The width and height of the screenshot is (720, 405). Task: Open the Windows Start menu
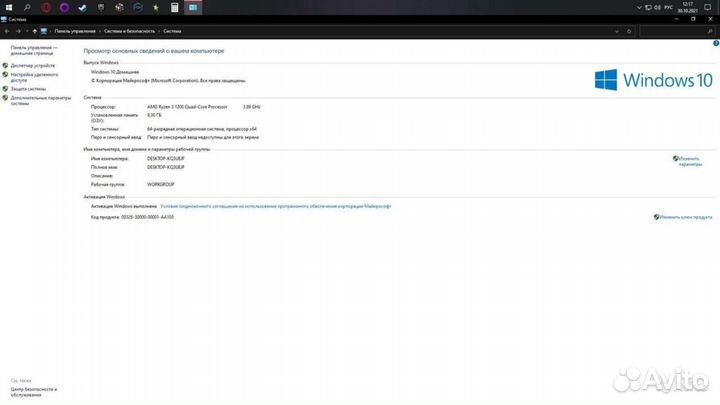click(9, 7)
